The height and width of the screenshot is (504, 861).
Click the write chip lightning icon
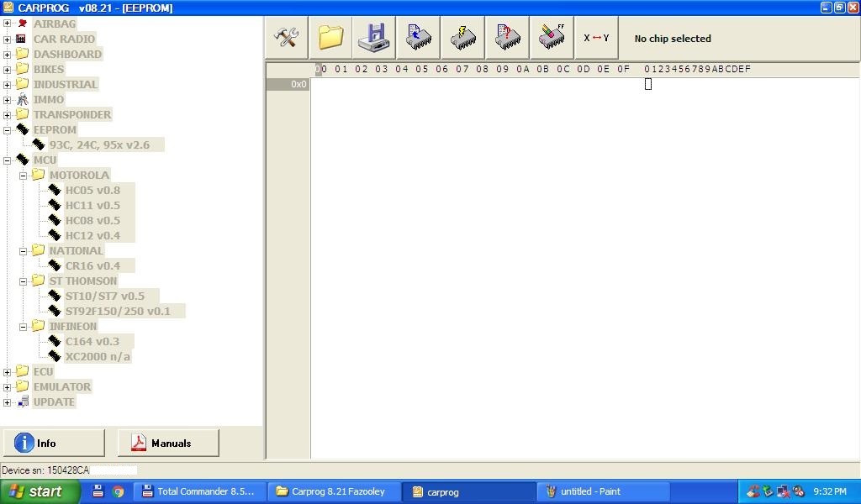point(463,38)
